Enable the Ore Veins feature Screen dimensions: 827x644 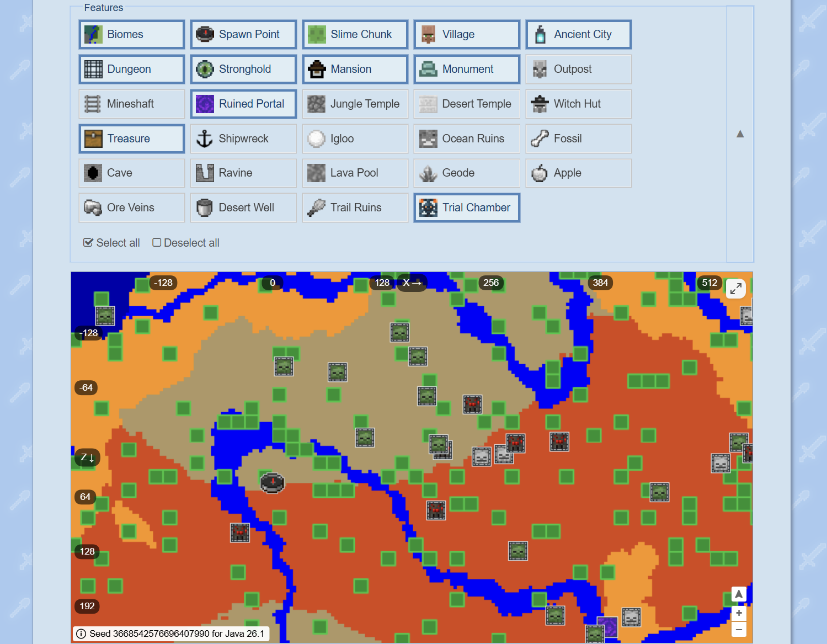click(131, 207)
